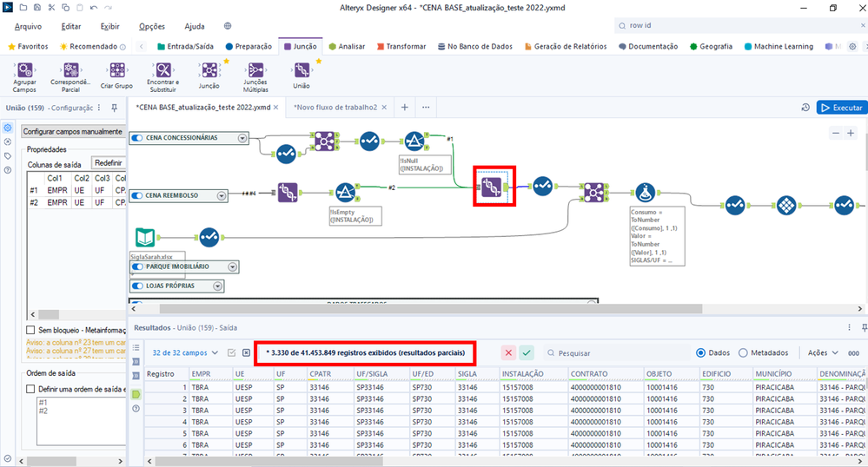Click the global search box 'row id'
The width and height of the screenshot is (868, 467).
740,25
